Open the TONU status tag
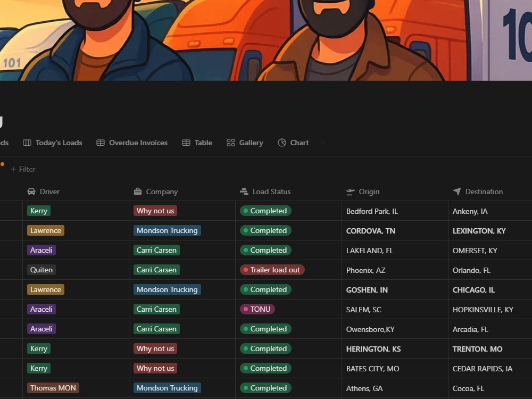 click(x=257, y=309)
